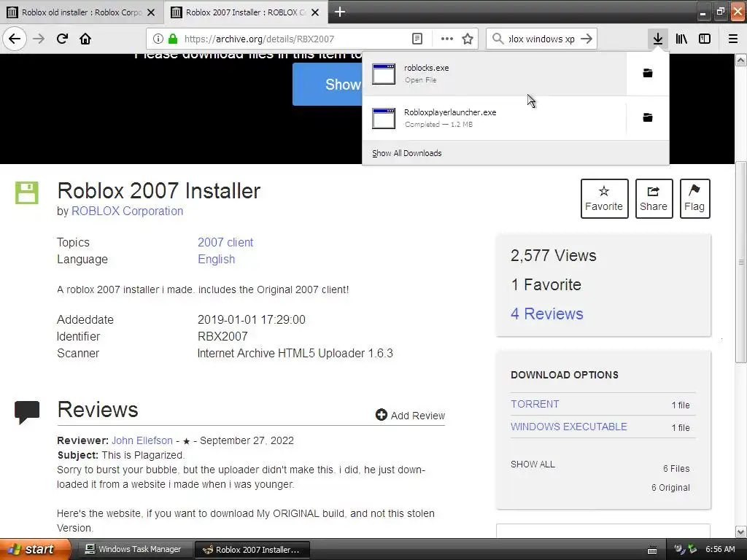This screenshot has height=560, width=747.
Task: Click the network connection tray icon
Action: point(692,550)
